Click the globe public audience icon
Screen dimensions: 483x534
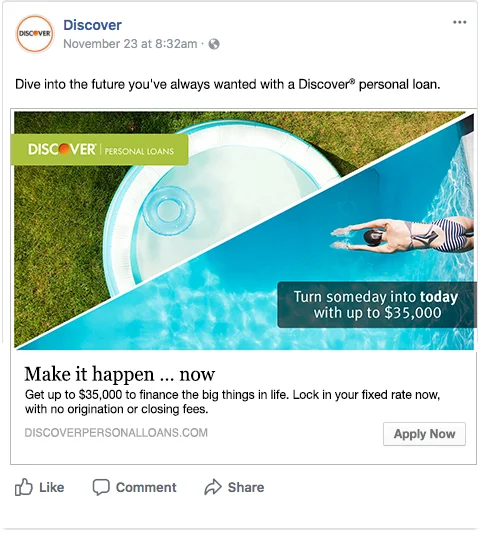click(x=214, y=44)
